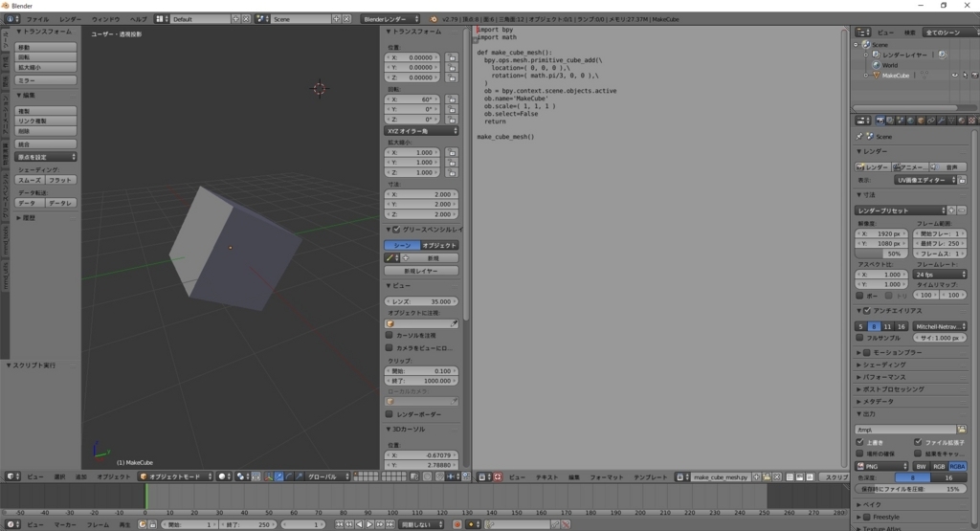980x531 pixels.
Task: Click the auto keyframe record button
Action: point(457,524)
